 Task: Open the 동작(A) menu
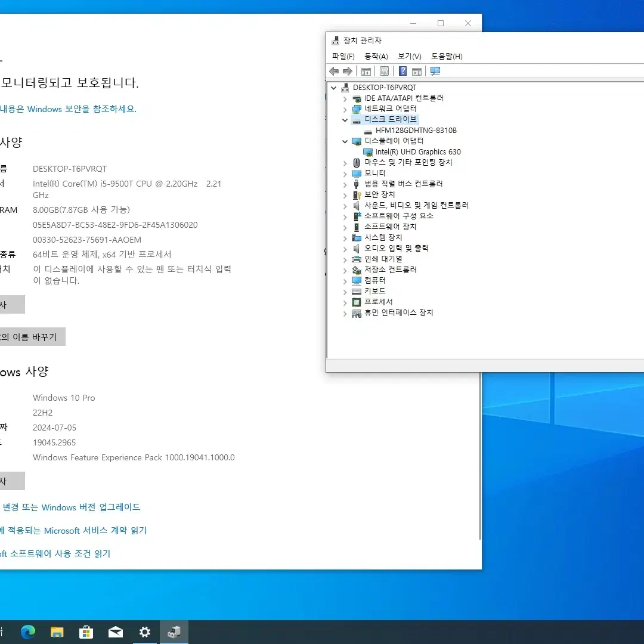pos(376,56)
